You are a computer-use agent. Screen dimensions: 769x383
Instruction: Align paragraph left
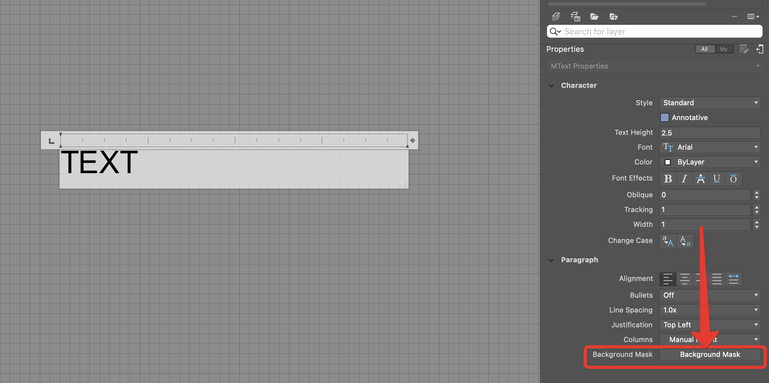click(x=667, y=279)
